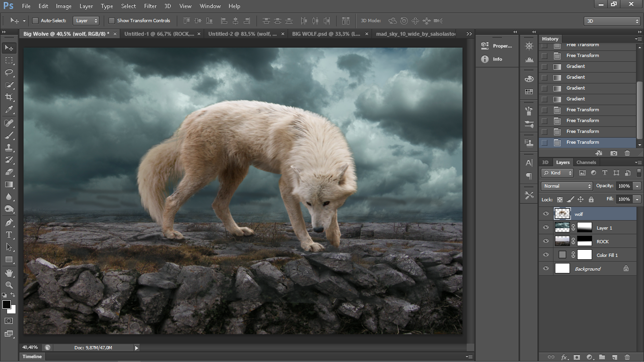Check Show Transform Controls option
Screen dimensions: 644x362
tap(112, 21)
